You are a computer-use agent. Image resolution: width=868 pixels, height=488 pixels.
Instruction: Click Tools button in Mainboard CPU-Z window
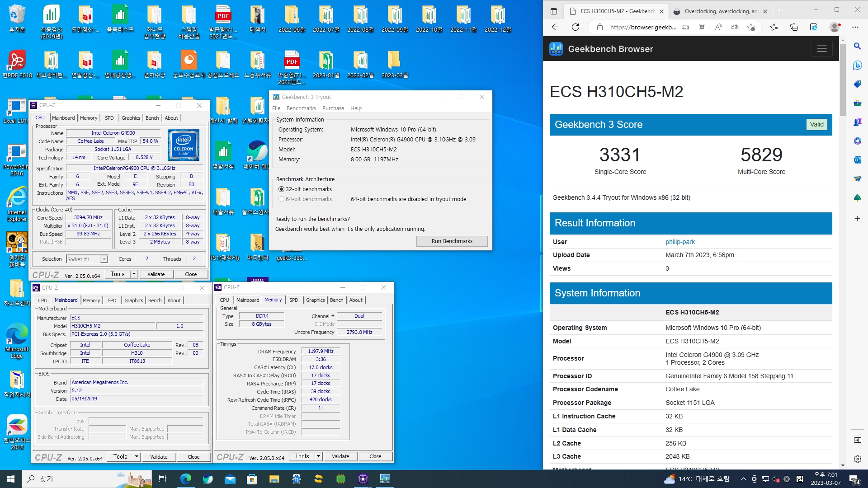click(x=120, y=457)
